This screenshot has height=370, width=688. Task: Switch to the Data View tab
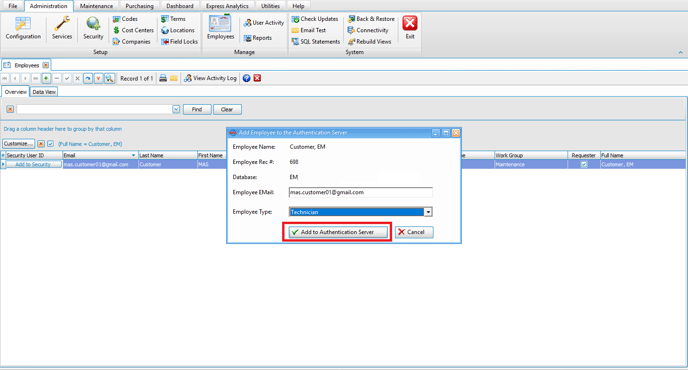(44, 92)
